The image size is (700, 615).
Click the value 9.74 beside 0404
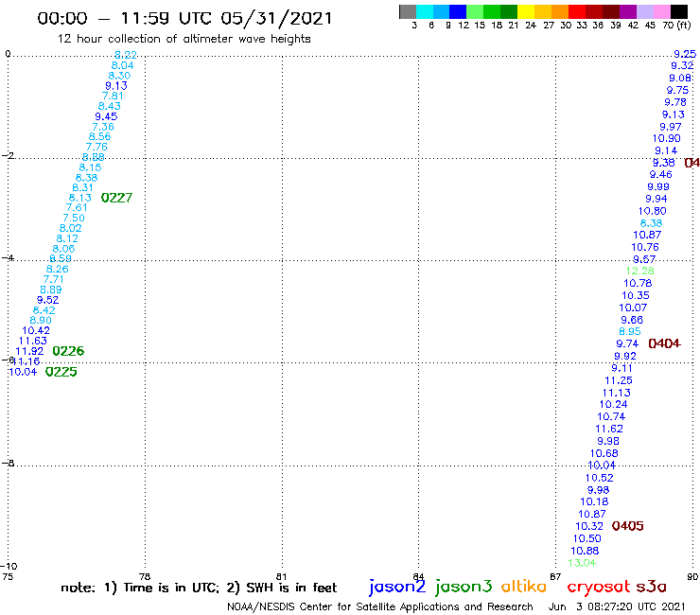(x=627, y=343)
